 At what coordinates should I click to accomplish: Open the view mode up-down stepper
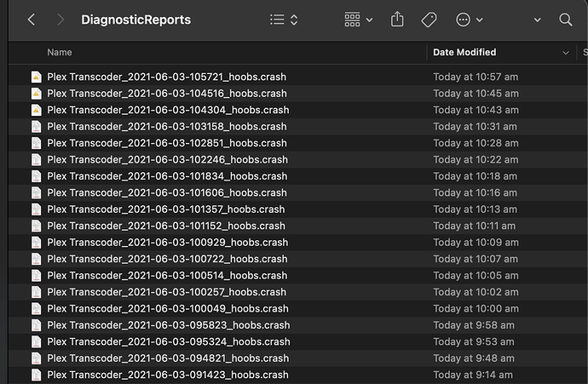coord(294,20)
